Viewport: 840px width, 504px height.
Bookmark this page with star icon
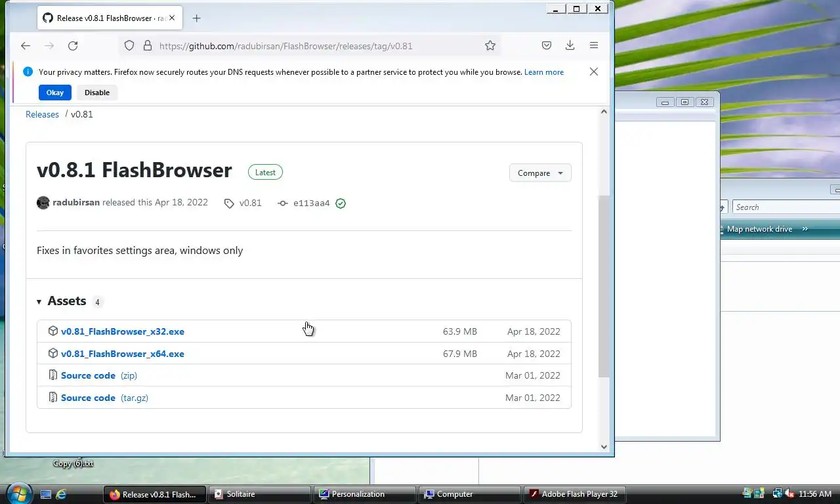(490, 45)
